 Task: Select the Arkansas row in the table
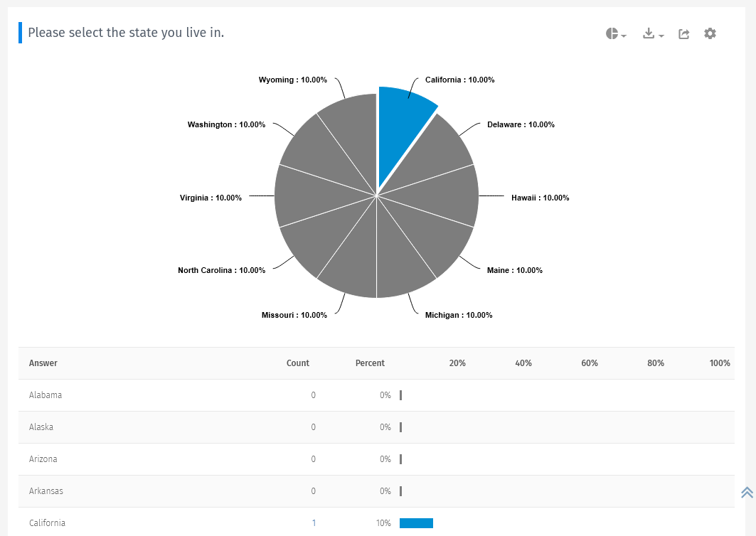click(x=46, y=491)
